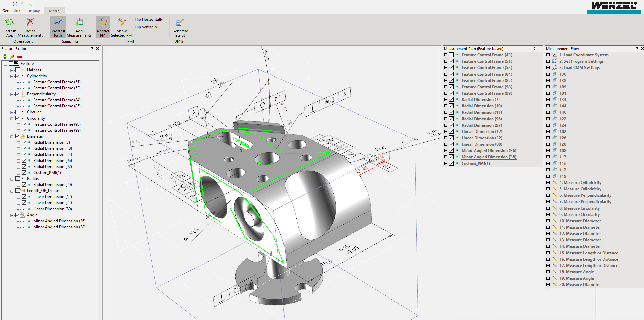The height and width of the screenshot is (320, 644).
Task: Select Minor Angled Dimension (38) in Measurement Plan
Action: [488, 157]
